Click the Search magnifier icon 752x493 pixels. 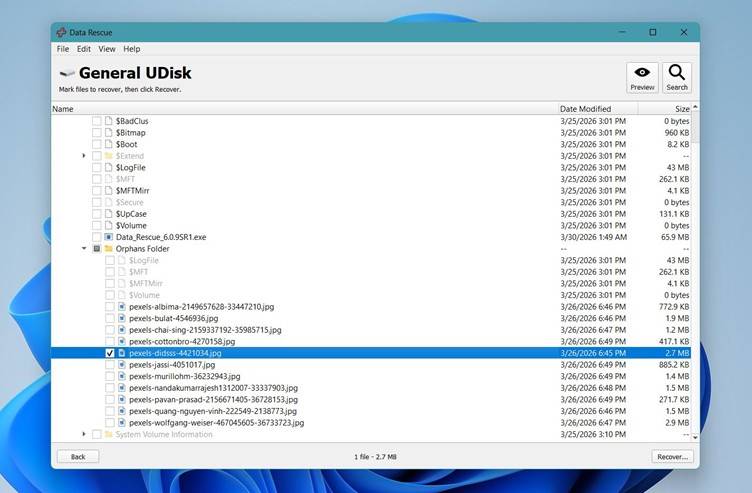(677, 74)
